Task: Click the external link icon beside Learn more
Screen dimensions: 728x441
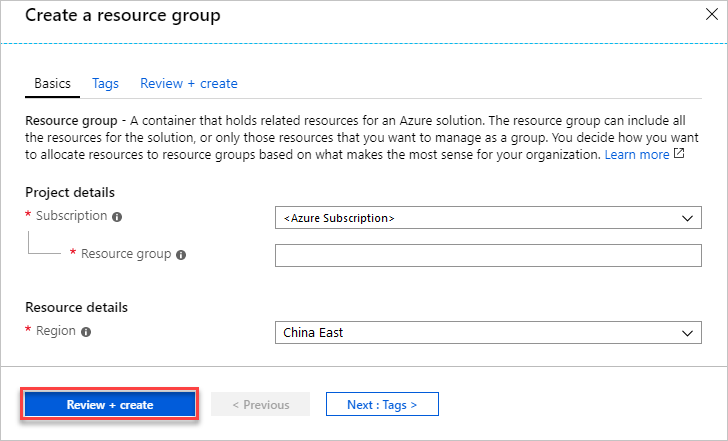Action: [x=679, y=155]
